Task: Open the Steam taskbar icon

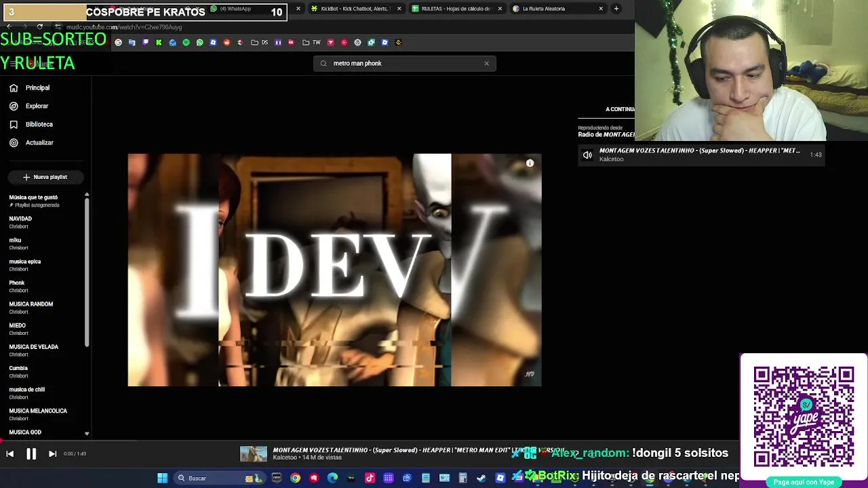Action: point(481,478)
